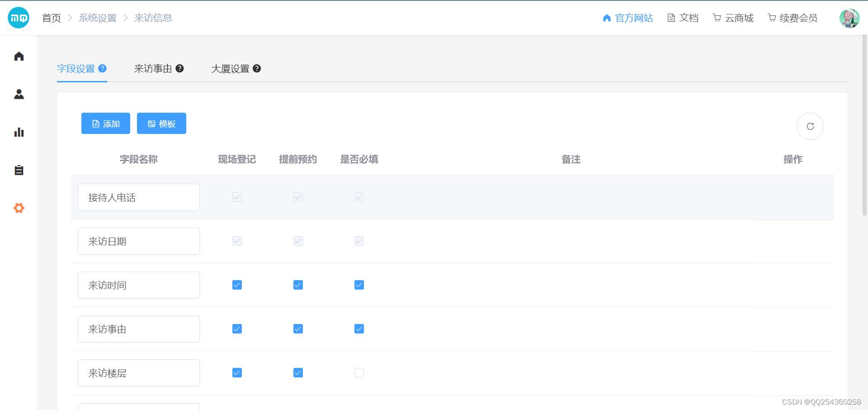Open the clipboard records sidebar icon
The height and width of the screenshot is (410, 868).
tap(19, 170)
